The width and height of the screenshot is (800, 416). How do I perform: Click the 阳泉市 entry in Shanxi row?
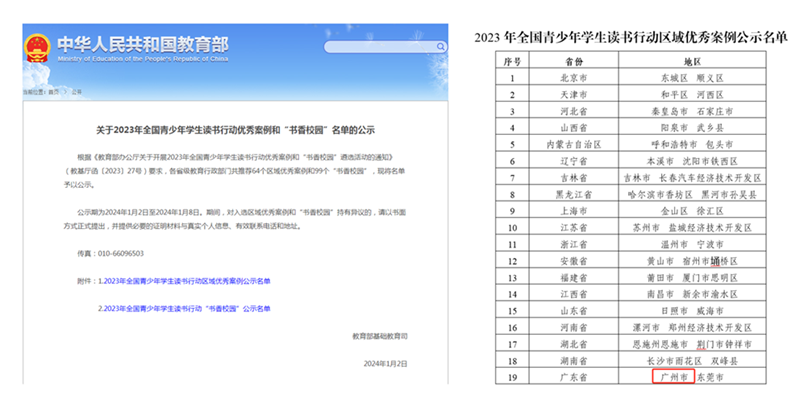tap(674, 128)
